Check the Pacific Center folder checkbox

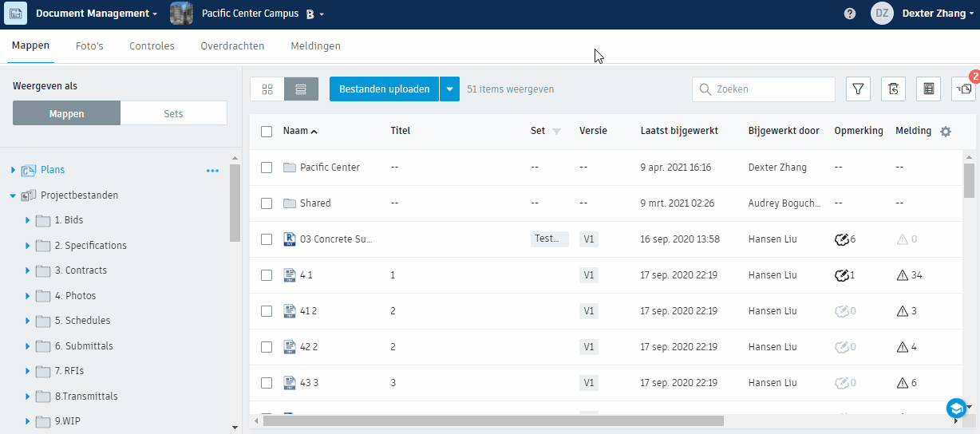tap(267, 168)
